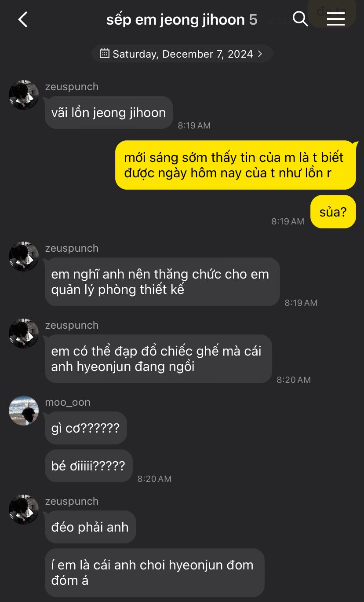Select the yellow 'mới sáng sớm thấy tin' bubble
The height and width of the screenshot is (602, 364).
[235, 165]
